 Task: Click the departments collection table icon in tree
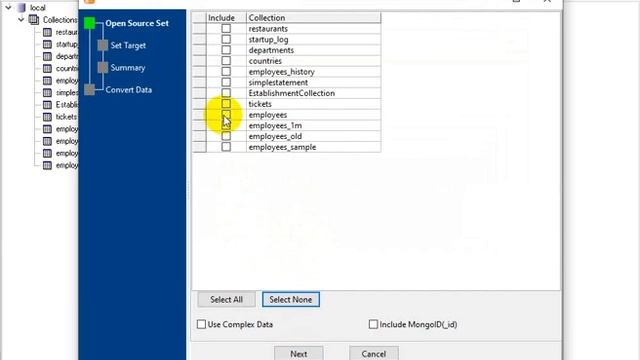point(47,56)
